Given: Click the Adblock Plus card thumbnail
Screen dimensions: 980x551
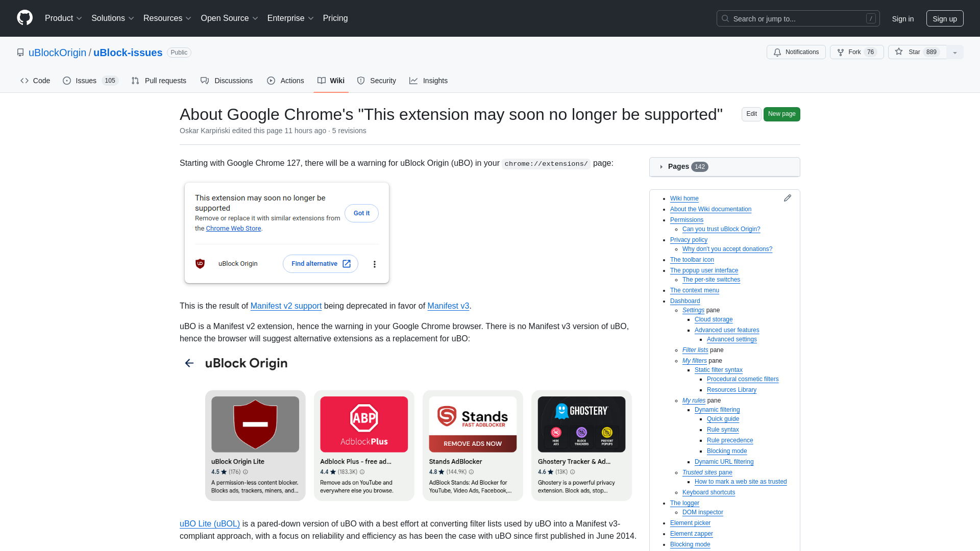Looking at the screenshot, I should [x=364, y=424].
